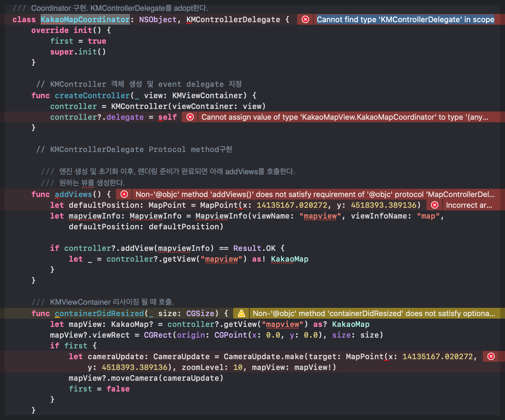The height and width of the screenshot is (420, 505).
Task: Click comment 'KMViewContainer 리사이징 될 때 호출.'
Action: pos(103,302)
